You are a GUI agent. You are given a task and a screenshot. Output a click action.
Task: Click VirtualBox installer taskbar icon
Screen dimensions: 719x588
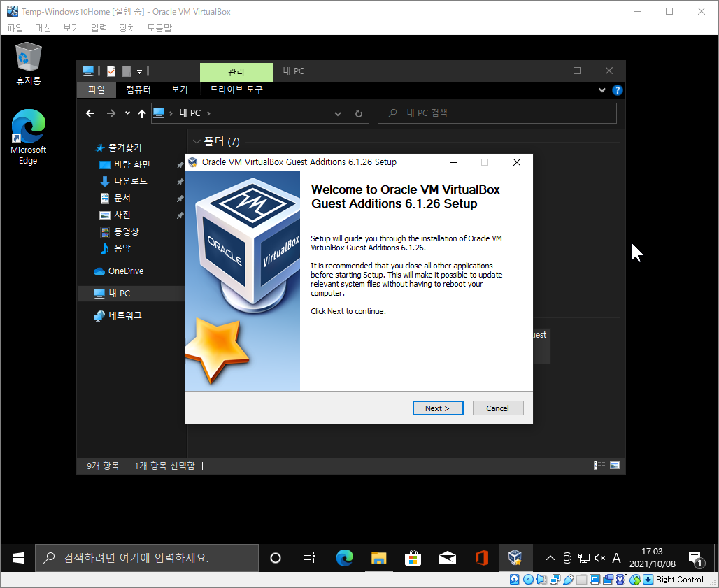point(515,558)
